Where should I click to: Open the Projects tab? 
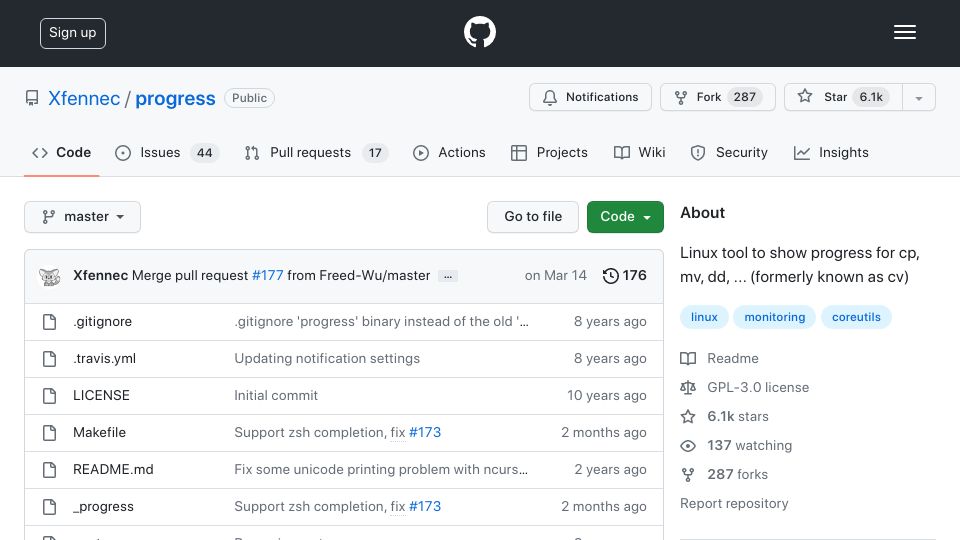(549, 152)
